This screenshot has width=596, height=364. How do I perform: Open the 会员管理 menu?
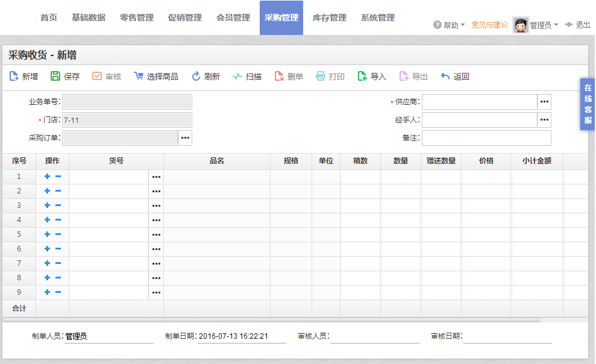click(233, 17)
